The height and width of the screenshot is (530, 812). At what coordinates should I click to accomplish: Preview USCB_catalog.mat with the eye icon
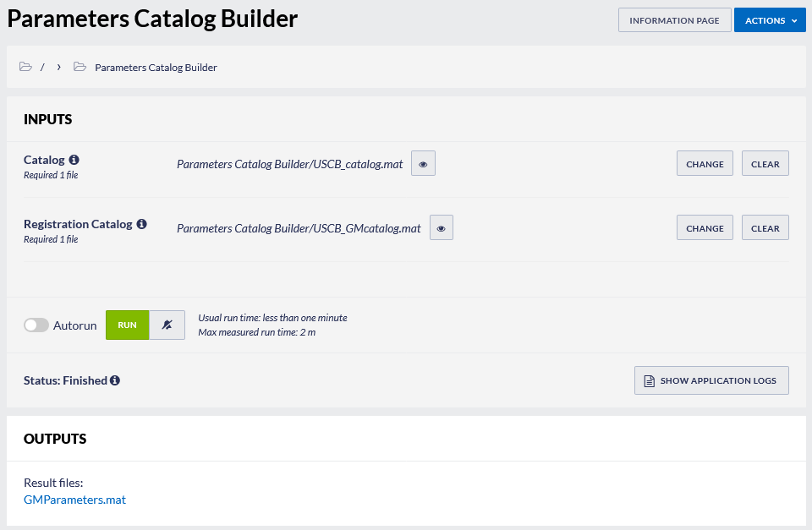pyautogui.click(x=423, y=163)
